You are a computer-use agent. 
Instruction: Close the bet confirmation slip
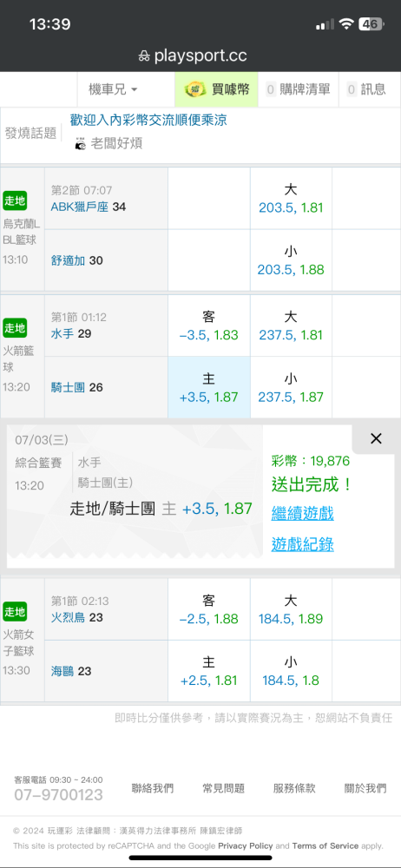376,439
